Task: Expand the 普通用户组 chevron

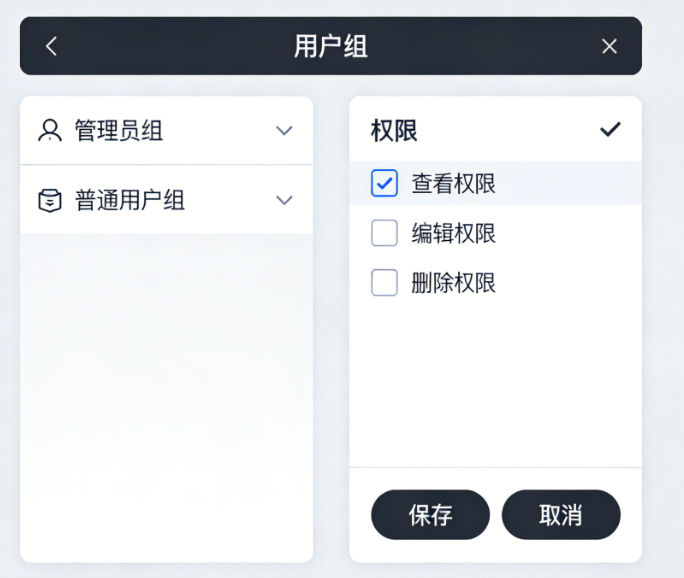Action: coord(284,200)
